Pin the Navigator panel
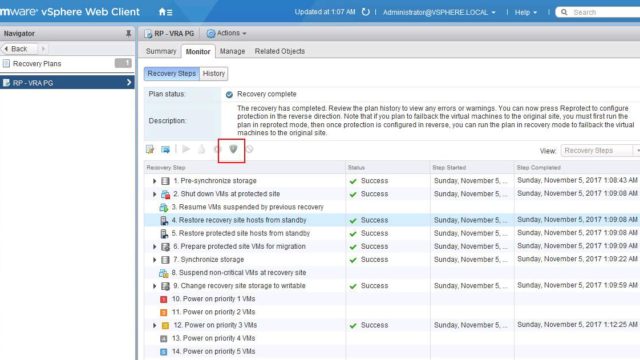 coord(128,33)
